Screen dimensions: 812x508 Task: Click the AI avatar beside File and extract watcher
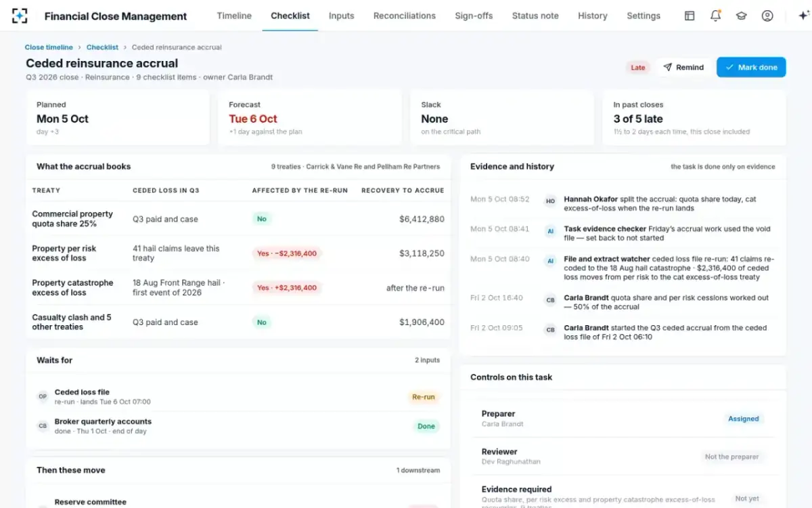551,260
